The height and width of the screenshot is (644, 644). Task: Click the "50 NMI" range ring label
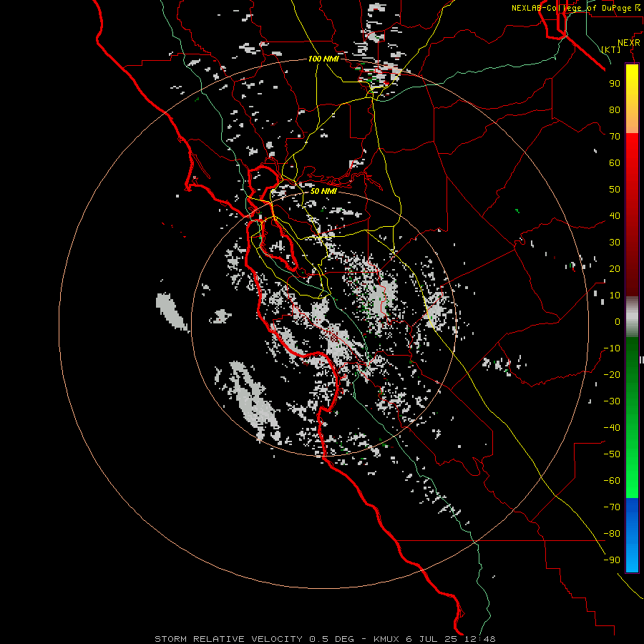point(323,191)
